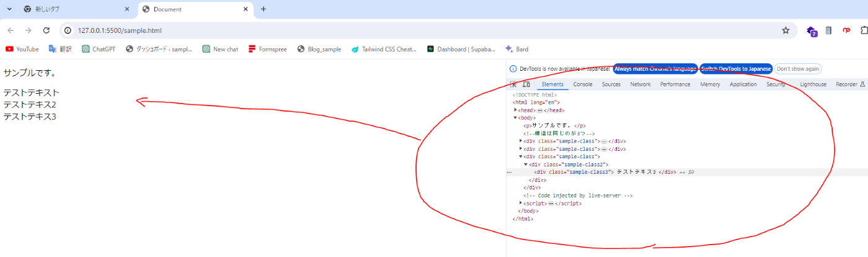Select the p サンプルです node
Image resolution: width=868 pixels, height=257 pixels.
tap(554, 125)
